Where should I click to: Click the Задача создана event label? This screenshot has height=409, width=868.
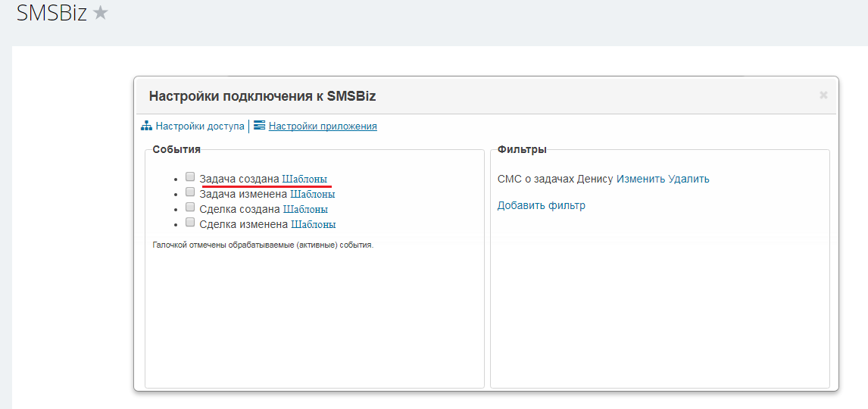(239, 180)
